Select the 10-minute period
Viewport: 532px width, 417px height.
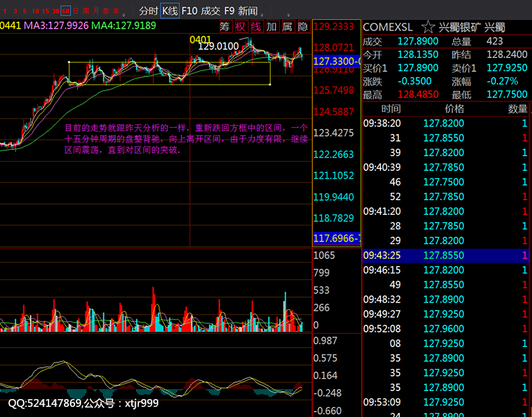(x=35, y=11)
